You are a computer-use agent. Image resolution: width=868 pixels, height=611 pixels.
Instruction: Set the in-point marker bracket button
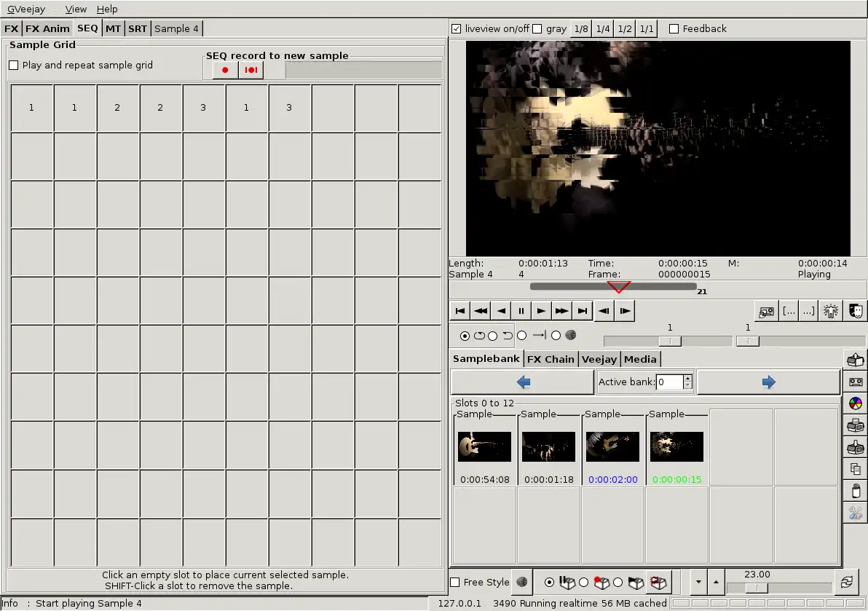tap(789, 311)
